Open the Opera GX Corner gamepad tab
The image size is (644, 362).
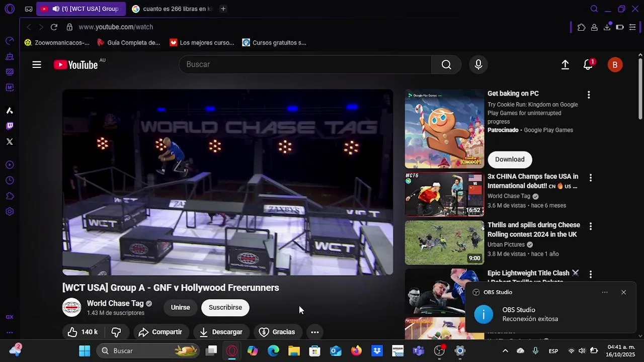[29, 9]
